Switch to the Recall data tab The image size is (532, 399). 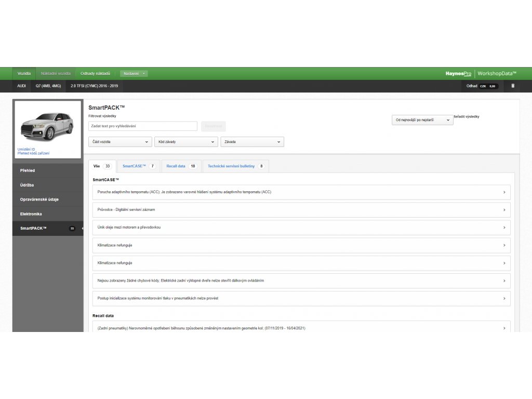pyautogui.click(x=181, y=166)
